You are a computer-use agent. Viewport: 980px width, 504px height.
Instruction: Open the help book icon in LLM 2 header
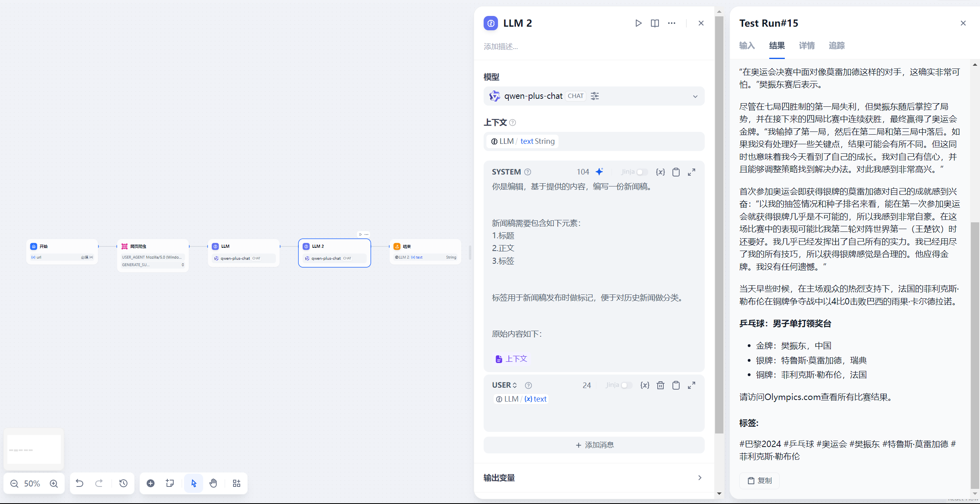[655, 23]
